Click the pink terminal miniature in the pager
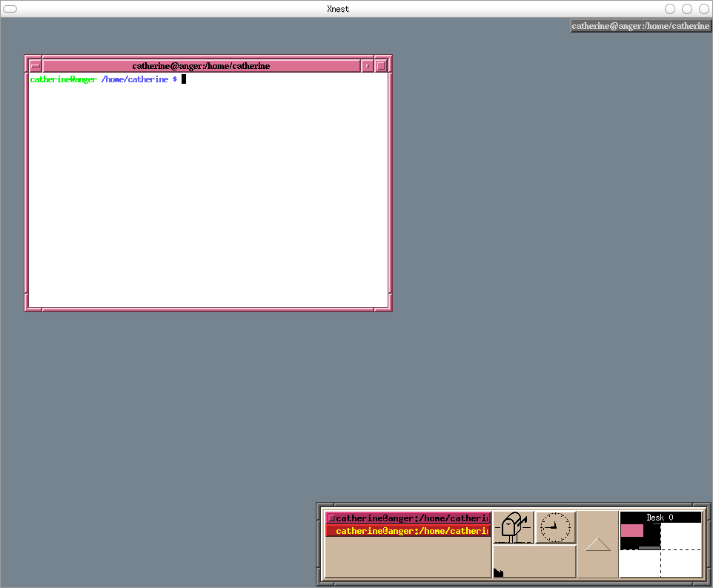This screenshot has height=588, width=713. 631,530
